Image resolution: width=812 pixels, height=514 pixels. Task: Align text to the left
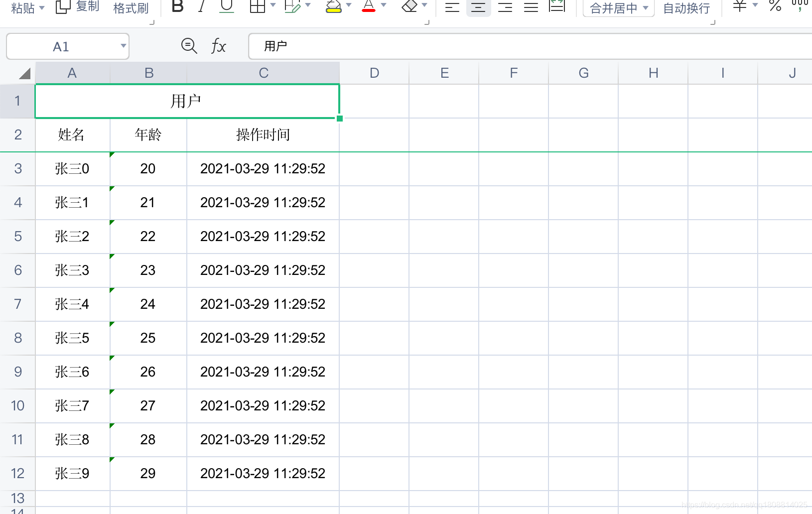452,7
